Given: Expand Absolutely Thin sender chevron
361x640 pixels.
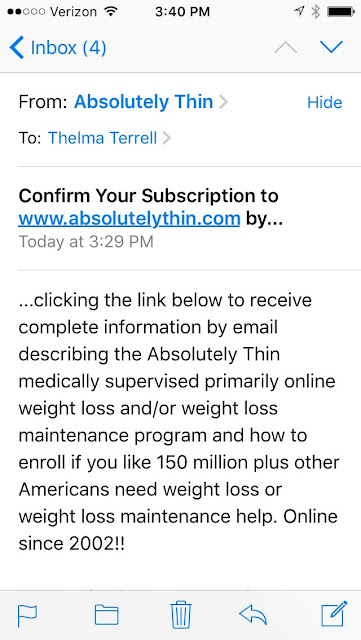Looking at the screenshot, I should pos(223,102).
